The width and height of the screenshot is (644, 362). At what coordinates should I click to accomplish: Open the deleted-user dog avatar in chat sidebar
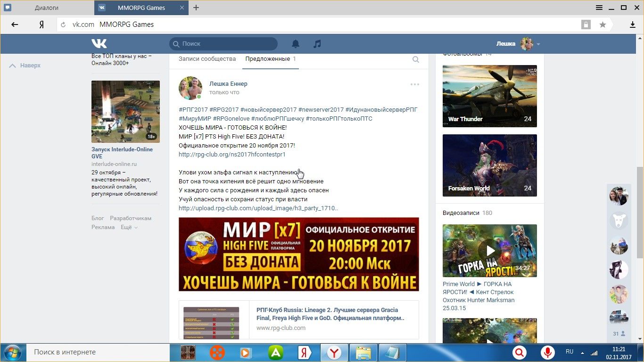[619, 221]
